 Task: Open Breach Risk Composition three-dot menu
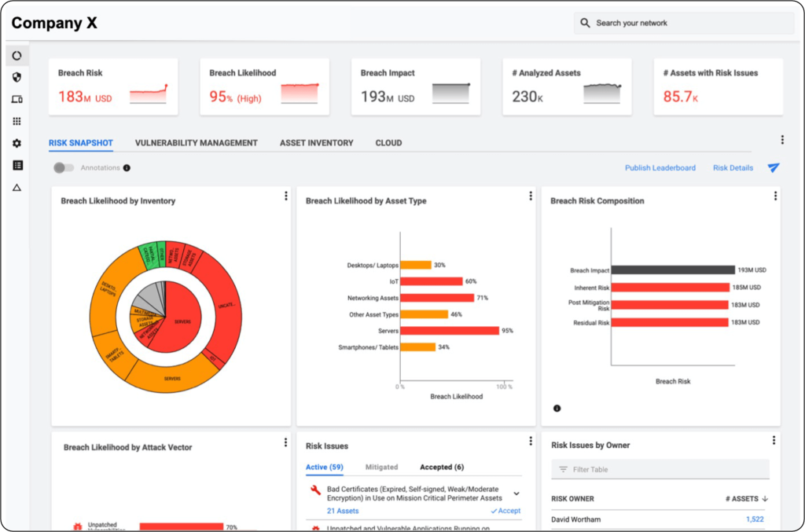(x=775, y=196)
